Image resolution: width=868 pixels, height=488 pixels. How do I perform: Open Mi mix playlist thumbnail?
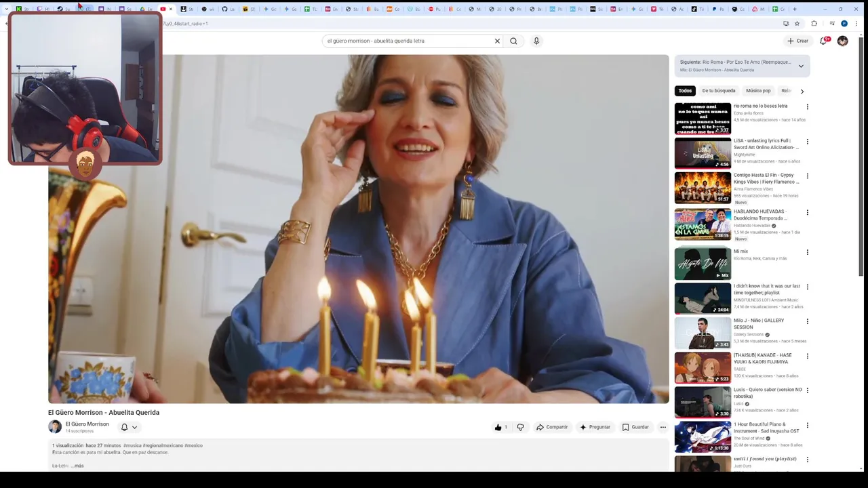pos(703,264)
